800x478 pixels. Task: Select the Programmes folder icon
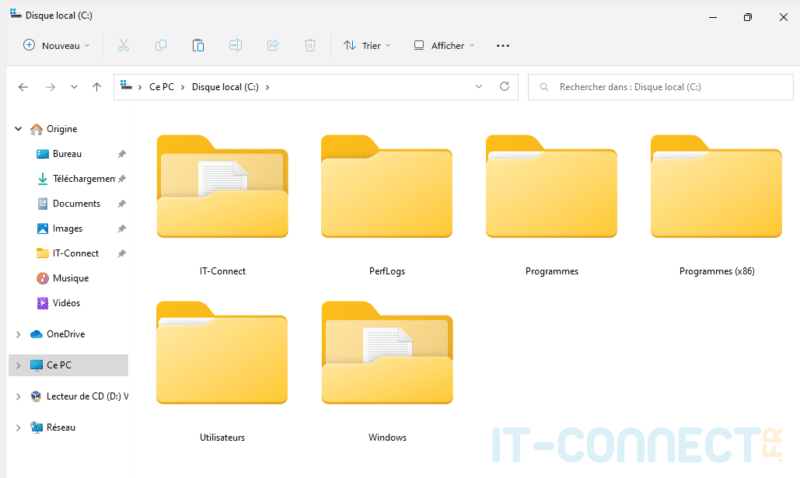point(552,187)
